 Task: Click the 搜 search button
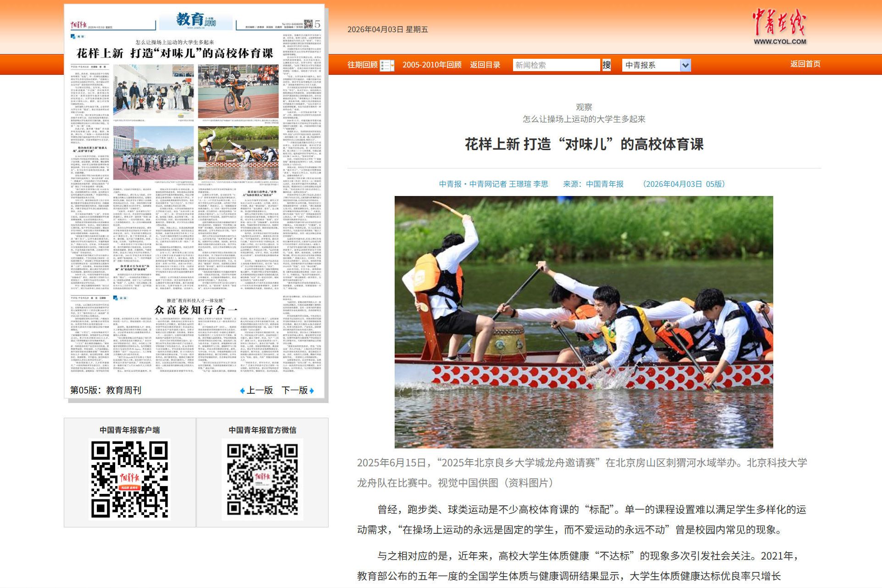pos(606,65)
